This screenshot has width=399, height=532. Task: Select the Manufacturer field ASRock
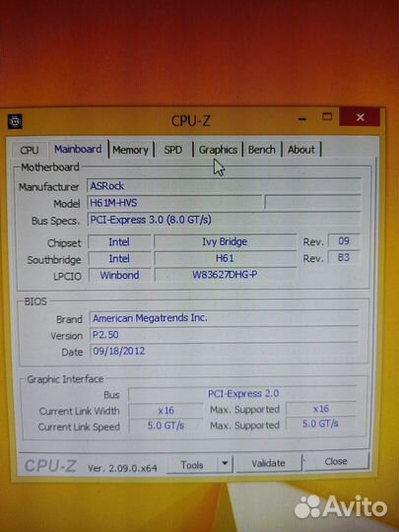(224, 185)
